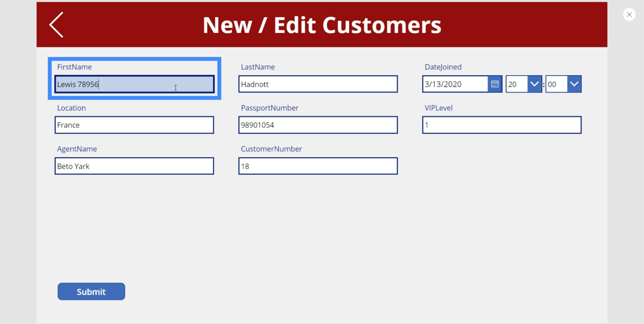The image size is (644, 324).
Task: Click the CustomerNumber field showing 18
Action: [318, 166]
